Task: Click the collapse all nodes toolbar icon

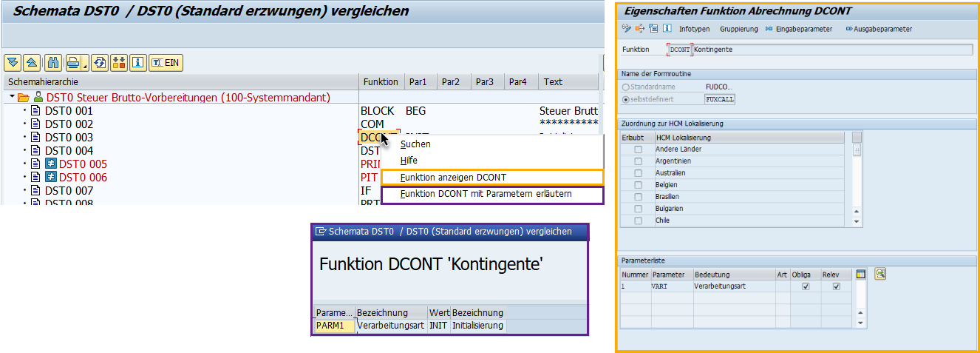Action: (x=31, y=63)
